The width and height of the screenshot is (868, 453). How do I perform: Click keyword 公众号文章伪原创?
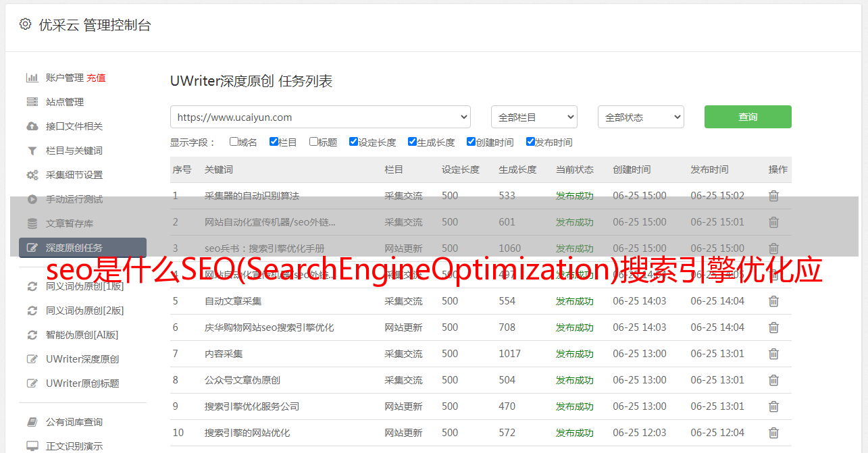pos(242,380)
